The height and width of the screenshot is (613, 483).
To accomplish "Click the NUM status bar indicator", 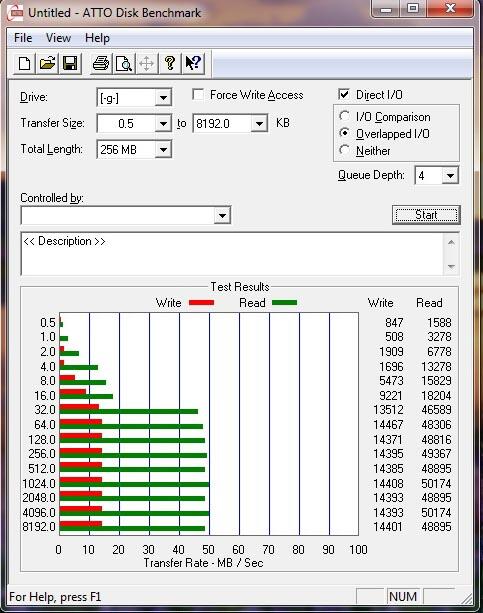I will coord(403,597).
